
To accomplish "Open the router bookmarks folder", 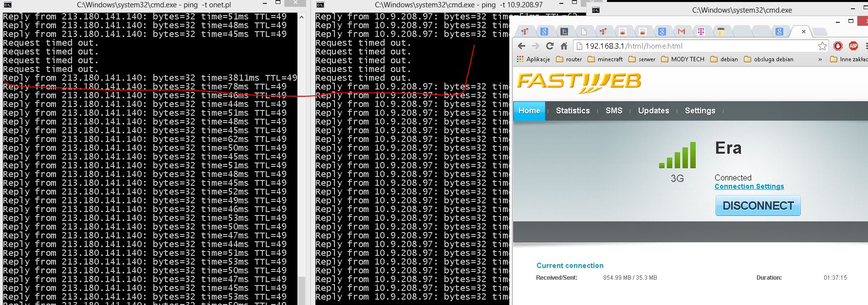I will (569, 59).
